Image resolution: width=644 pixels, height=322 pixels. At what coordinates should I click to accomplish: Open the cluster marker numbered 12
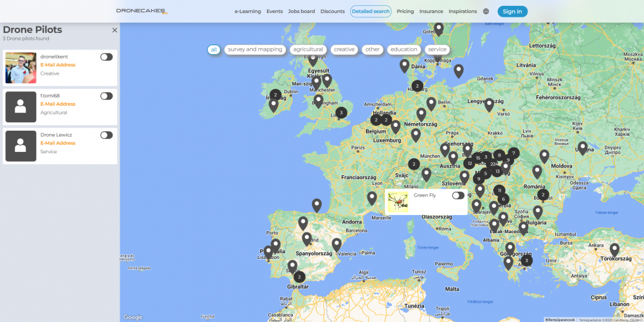pos(470,164)
